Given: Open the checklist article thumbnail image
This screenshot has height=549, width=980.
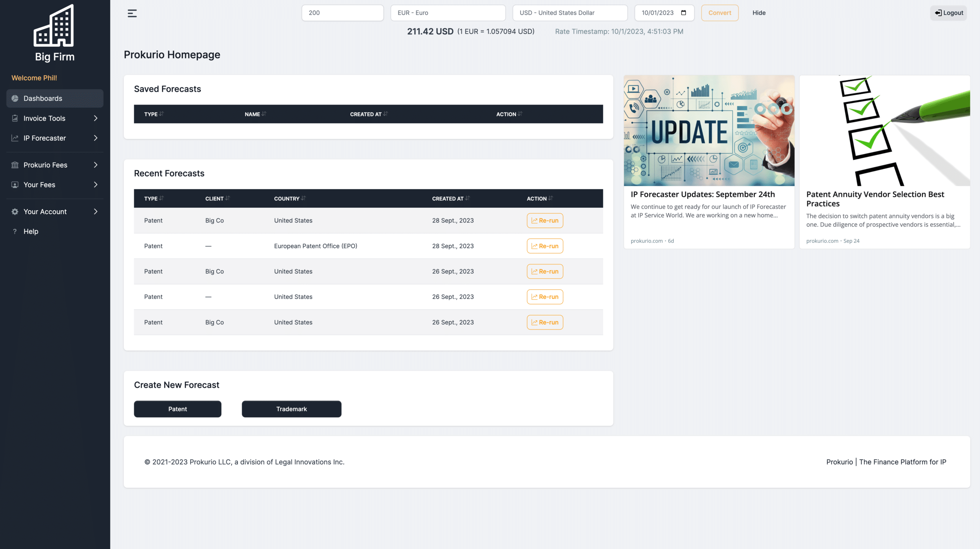Looking at the screenshot, I should tap(885, 131).
